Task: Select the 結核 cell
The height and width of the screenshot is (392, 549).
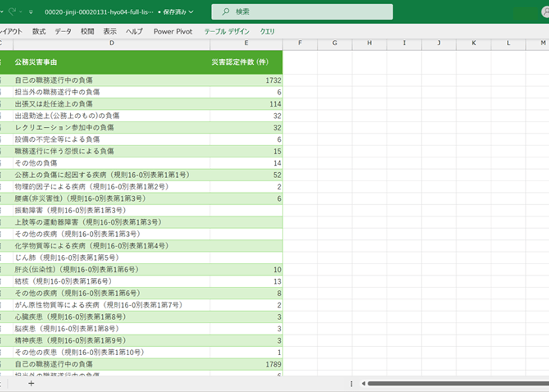Action: 112,282
